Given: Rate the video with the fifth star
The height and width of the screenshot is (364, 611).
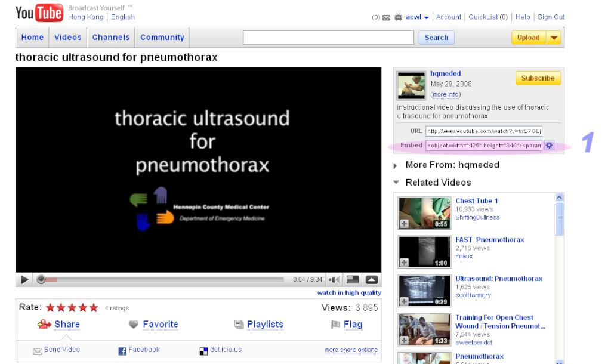Looking at the screenshot, I should point(94,308).
